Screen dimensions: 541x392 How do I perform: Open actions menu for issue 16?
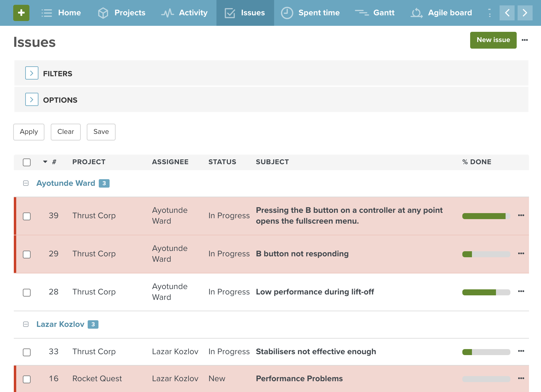521,378
